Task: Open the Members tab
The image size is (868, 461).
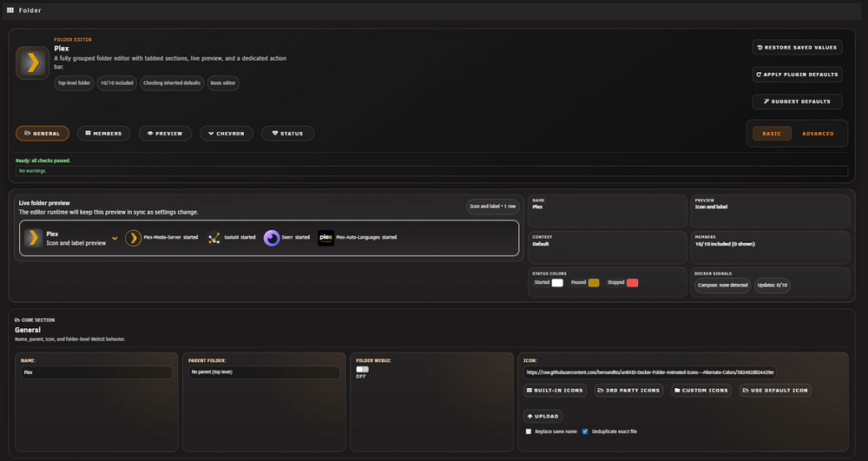Action: click(103, 134)
